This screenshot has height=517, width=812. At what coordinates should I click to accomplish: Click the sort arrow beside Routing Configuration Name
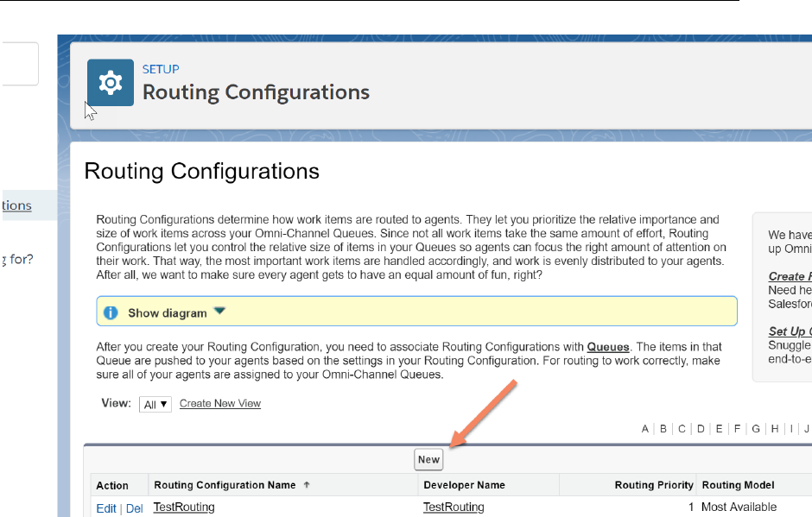pyautogui.click(x=307, y=485)
